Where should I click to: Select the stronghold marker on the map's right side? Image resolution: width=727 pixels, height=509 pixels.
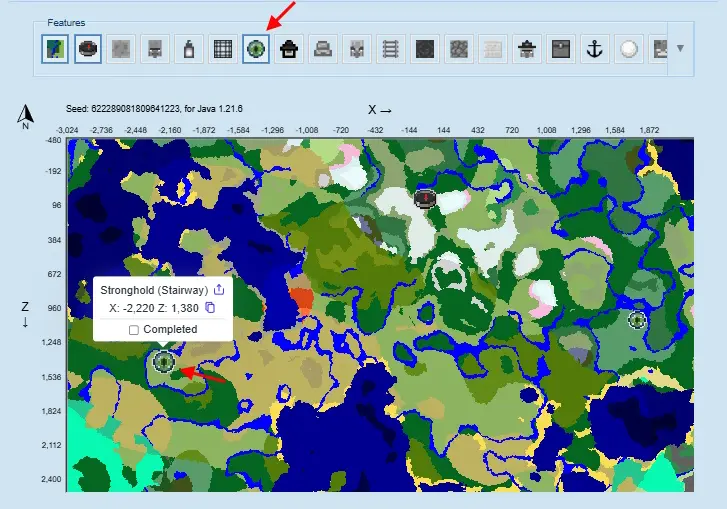click(x=637, y=320)
